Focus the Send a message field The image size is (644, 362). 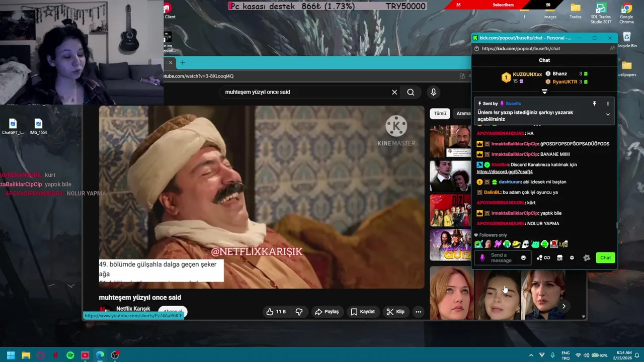503,258
